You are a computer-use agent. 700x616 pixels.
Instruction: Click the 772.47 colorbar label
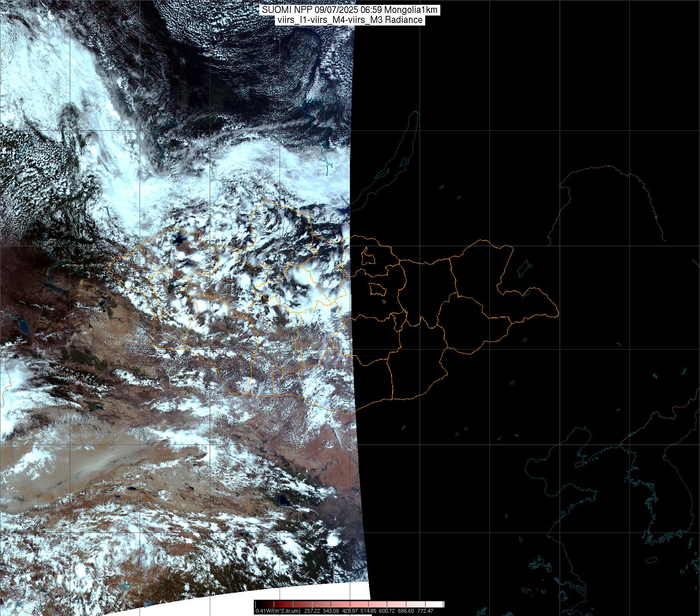coord(425,611)
